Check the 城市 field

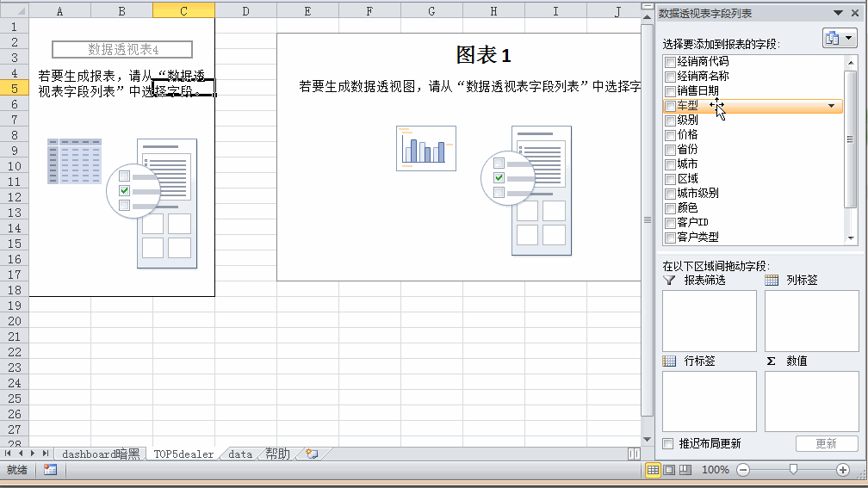670,164
